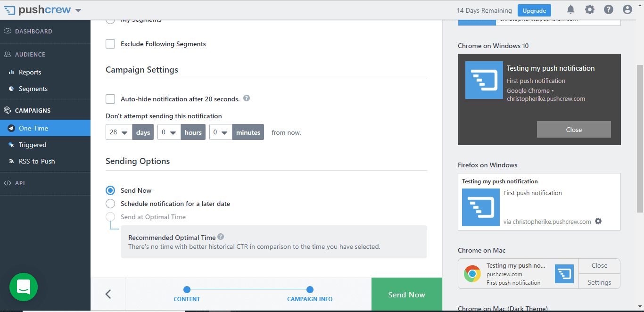Click the PushCrew logo

[x=38, y=10]
